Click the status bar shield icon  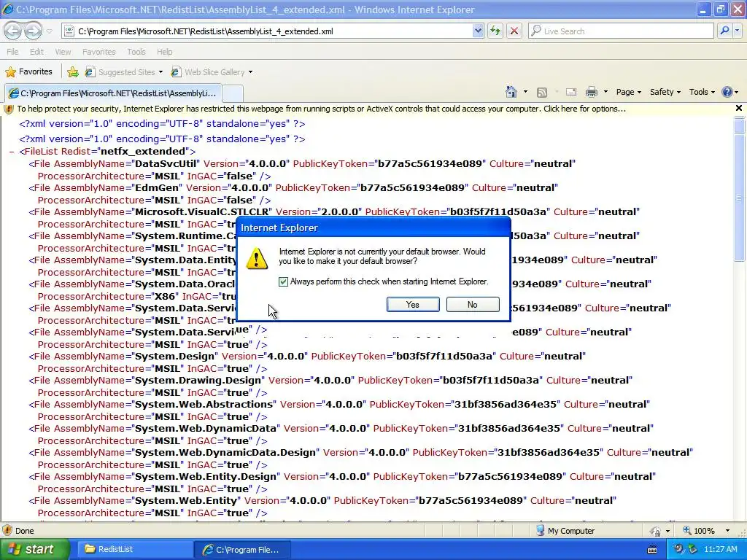pos(7,531)
